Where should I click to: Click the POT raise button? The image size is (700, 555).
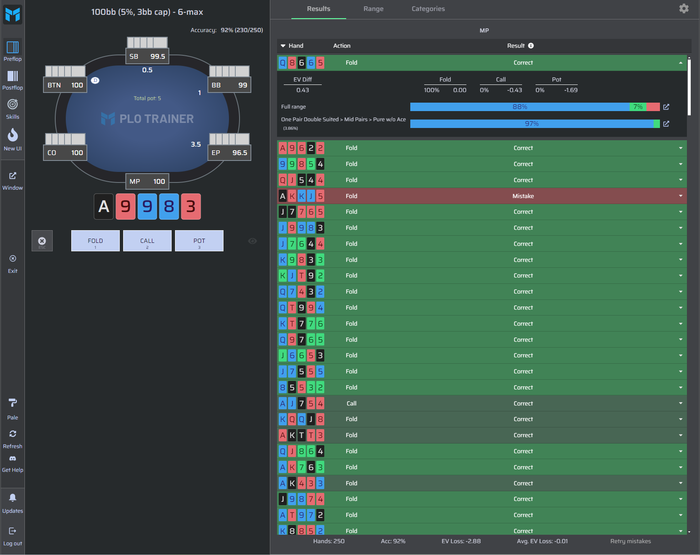coord(199,241)
